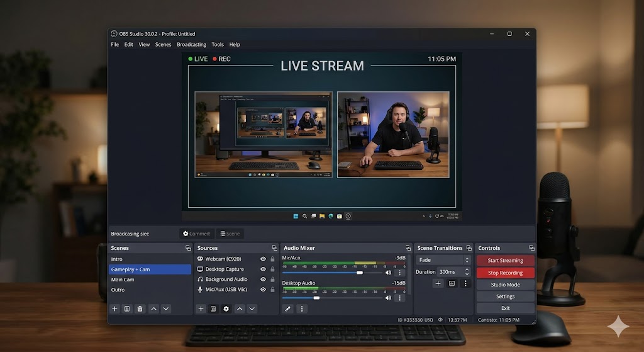644x352 pixels.
Task: Click the Windows Start icon in the preview taskbar
Action: pyautogui.click(x=296, y=216)
